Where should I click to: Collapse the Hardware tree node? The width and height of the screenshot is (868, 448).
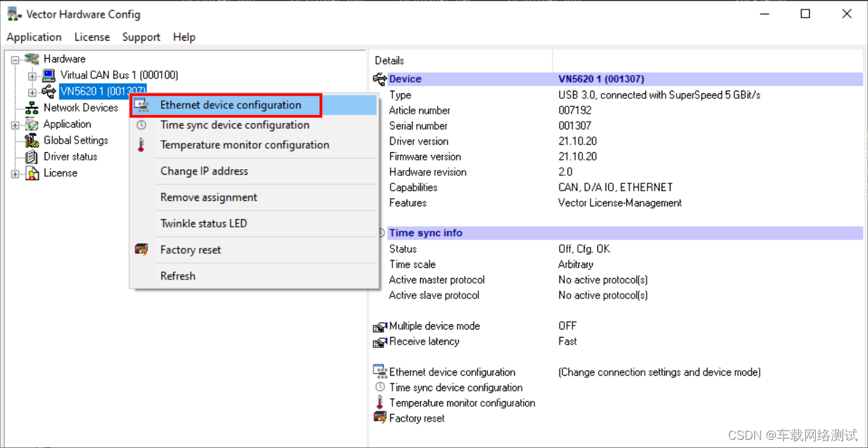click(x=16, y=60)
